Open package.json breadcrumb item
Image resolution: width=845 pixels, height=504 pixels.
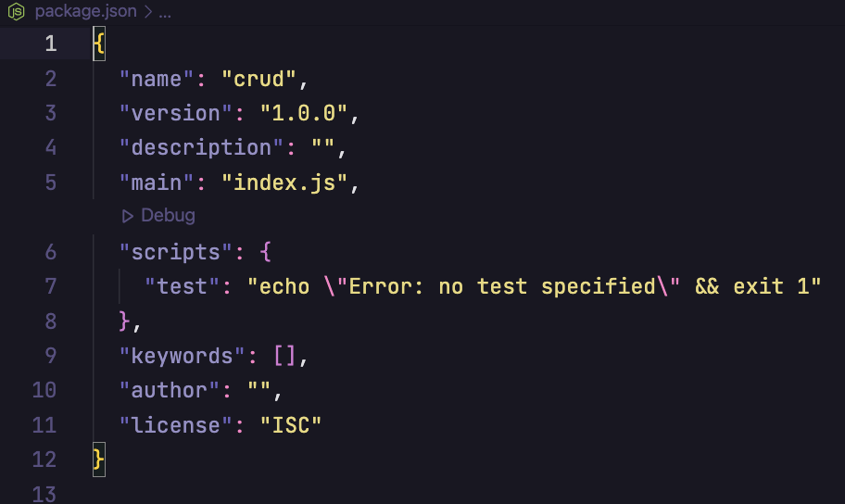point(85,11)
